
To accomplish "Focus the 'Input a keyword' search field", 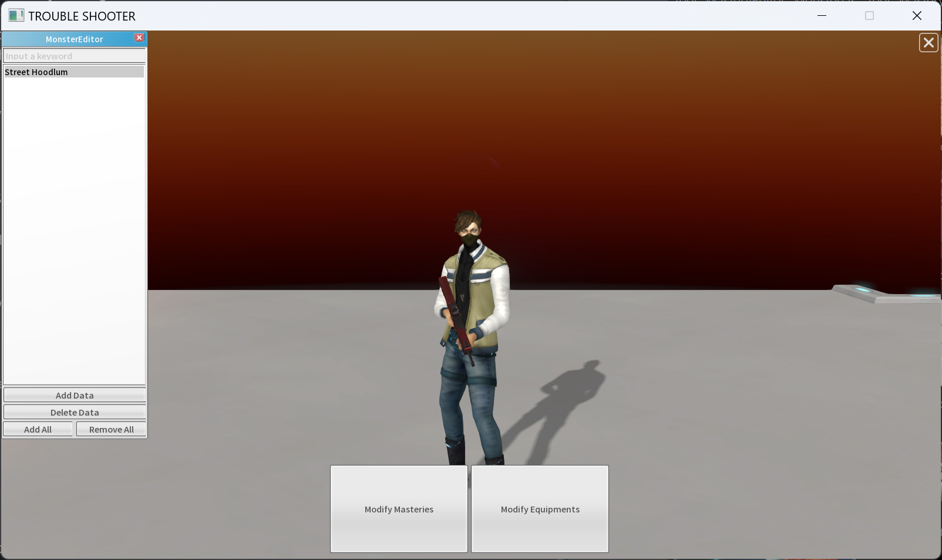I will pyautogui.click(x=74, y=56).
